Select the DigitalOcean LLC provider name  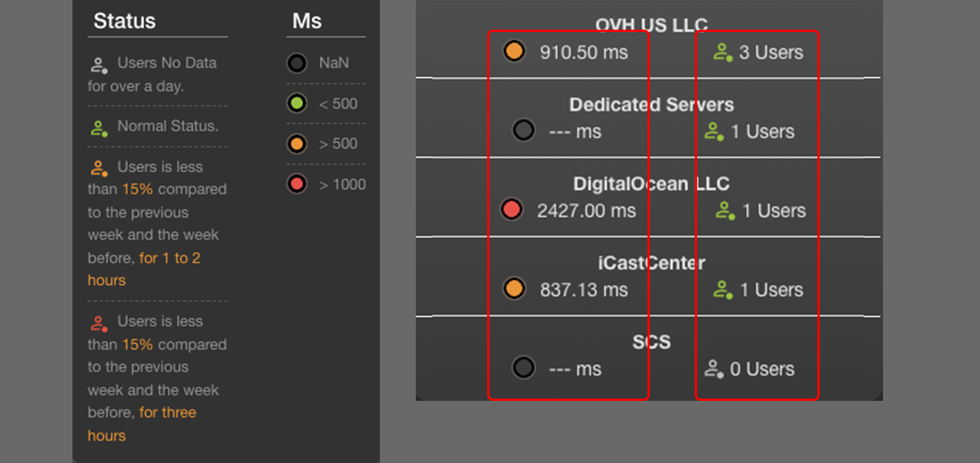tap(651, 184)
